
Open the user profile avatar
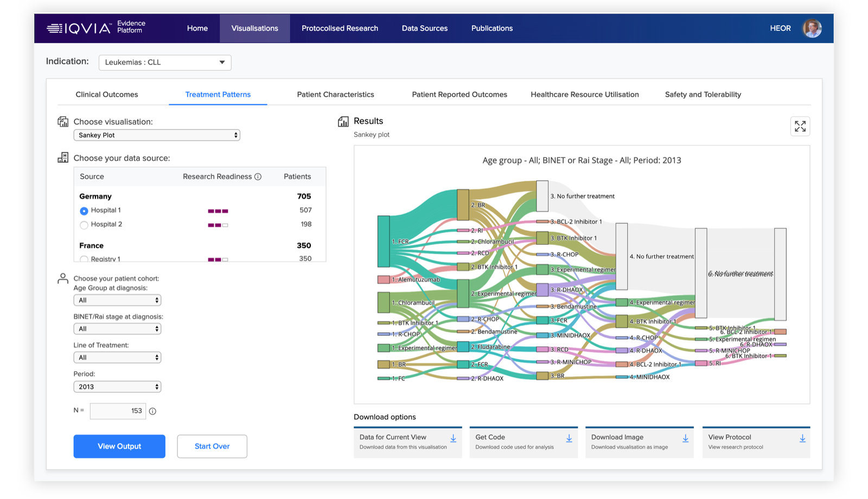(x=812, y=28)
